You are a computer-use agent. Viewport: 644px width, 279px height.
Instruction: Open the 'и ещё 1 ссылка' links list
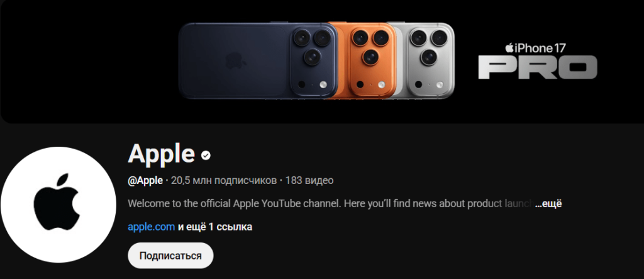coord(215,227)
